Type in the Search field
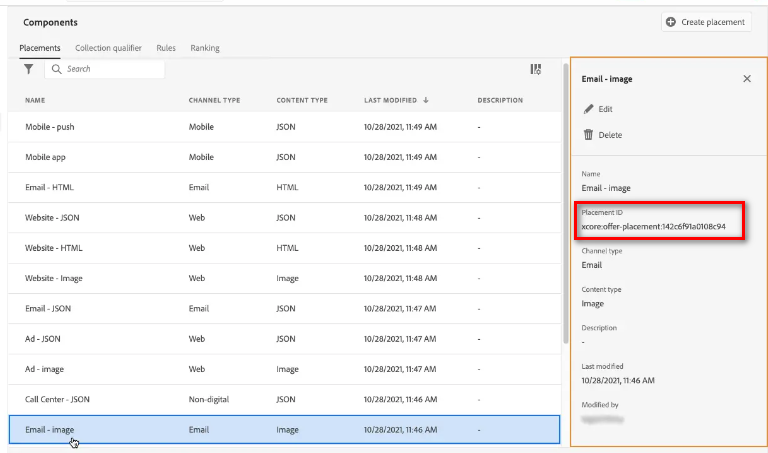Image resolution: width=768 pixels, height=453 pixels. pyautogui.click(x=110, y=69)
